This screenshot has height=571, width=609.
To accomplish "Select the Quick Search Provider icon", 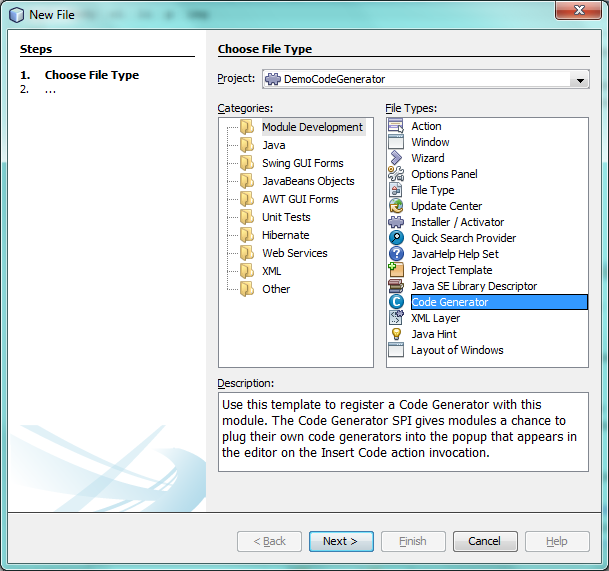I will [x=395, y=238].
